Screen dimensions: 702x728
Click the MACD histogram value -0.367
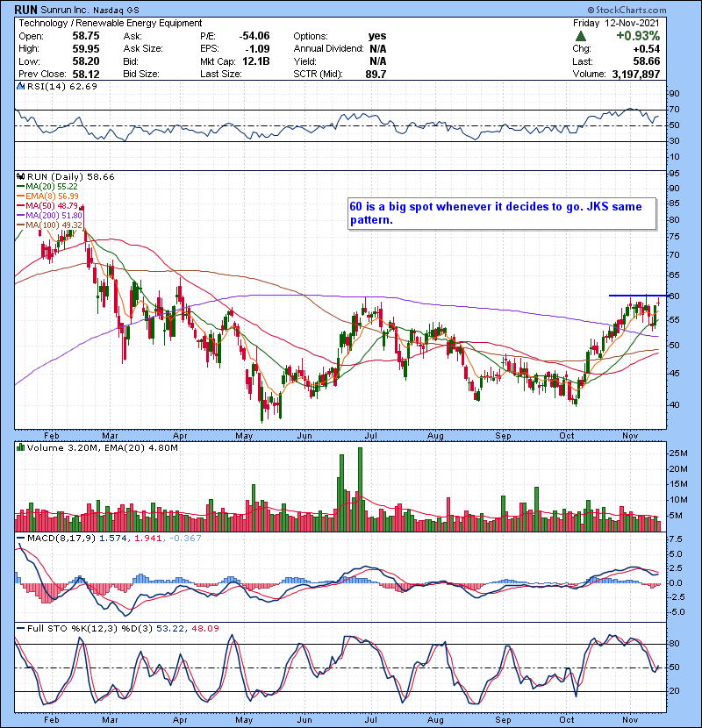[185, 539]
